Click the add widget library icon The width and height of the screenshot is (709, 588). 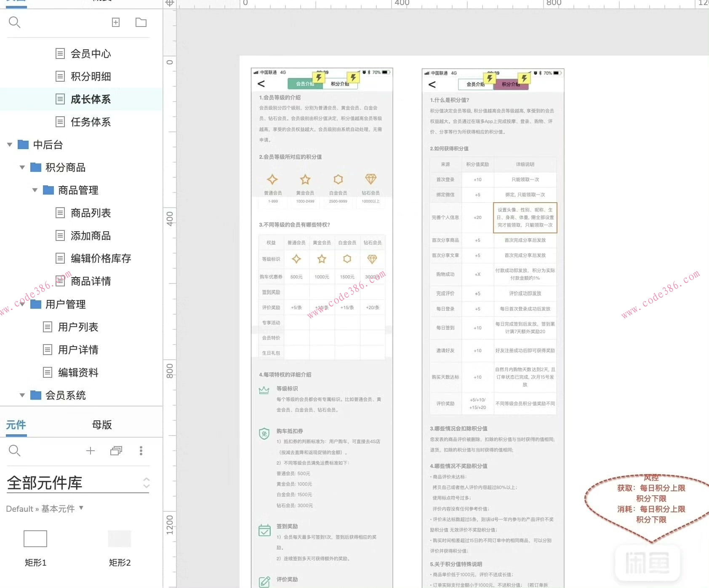(x=90, y=451)
